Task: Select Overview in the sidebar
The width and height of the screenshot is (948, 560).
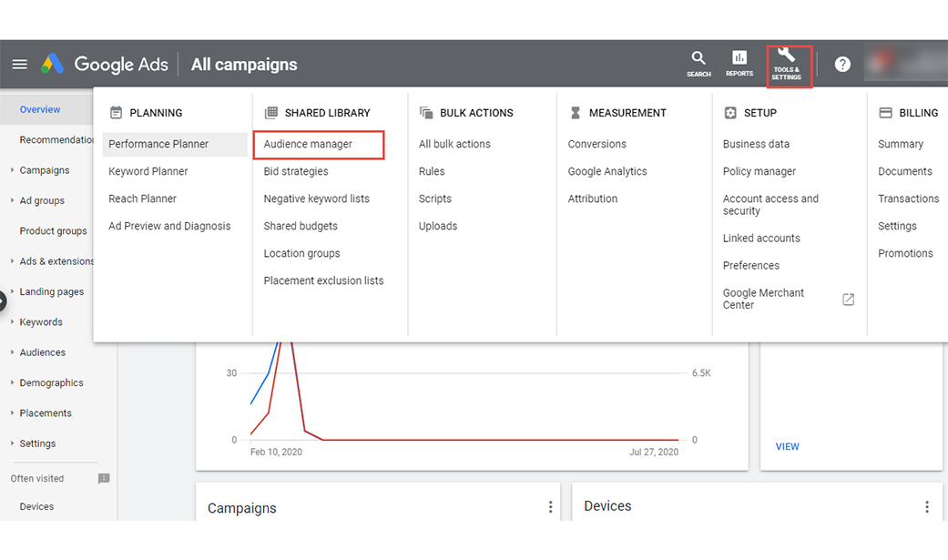Action: [40, 109]
